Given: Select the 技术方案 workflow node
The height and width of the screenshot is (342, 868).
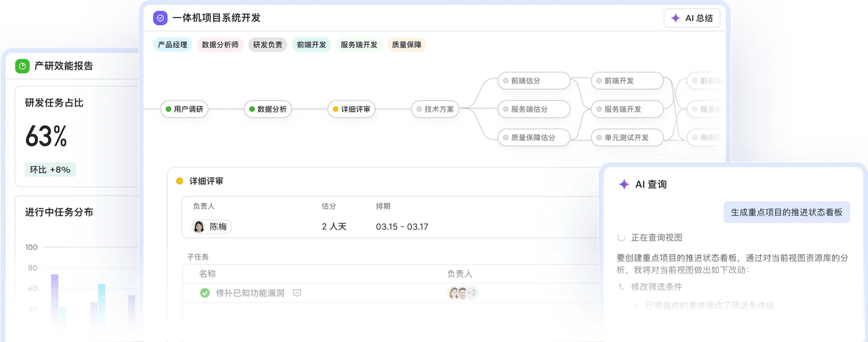Looking at the screenshot, I should click(x=435, y=109).
